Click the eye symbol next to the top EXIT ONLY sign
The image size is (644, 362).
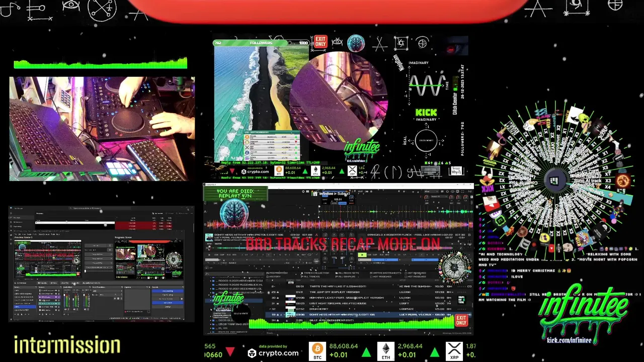point(337,42)
